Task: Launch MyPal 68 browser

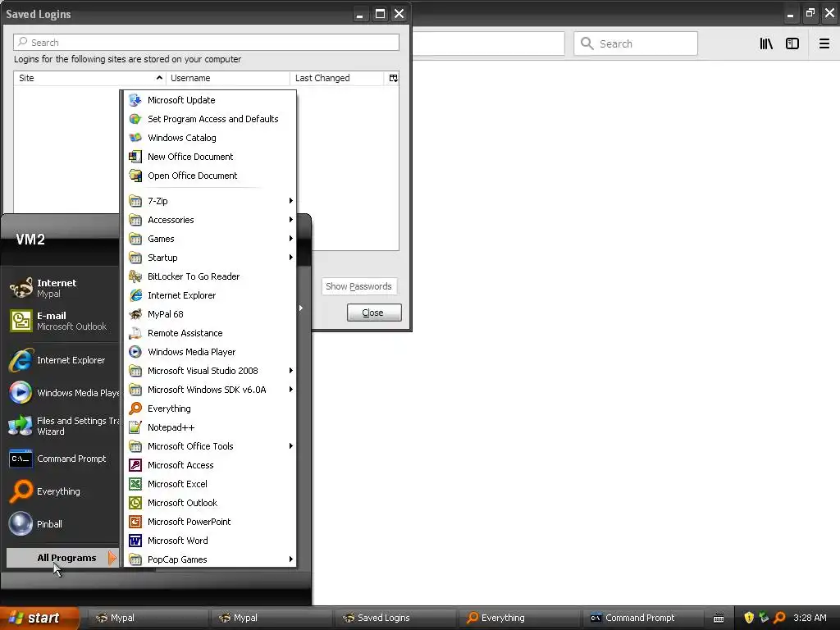Action: pos(210,314)
